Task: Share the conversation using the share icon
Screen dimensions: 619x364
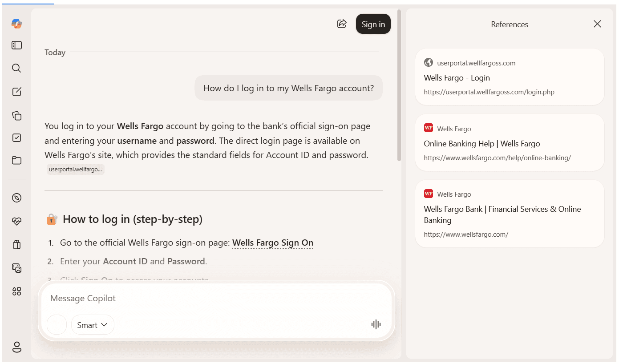Action: (342, 24)
